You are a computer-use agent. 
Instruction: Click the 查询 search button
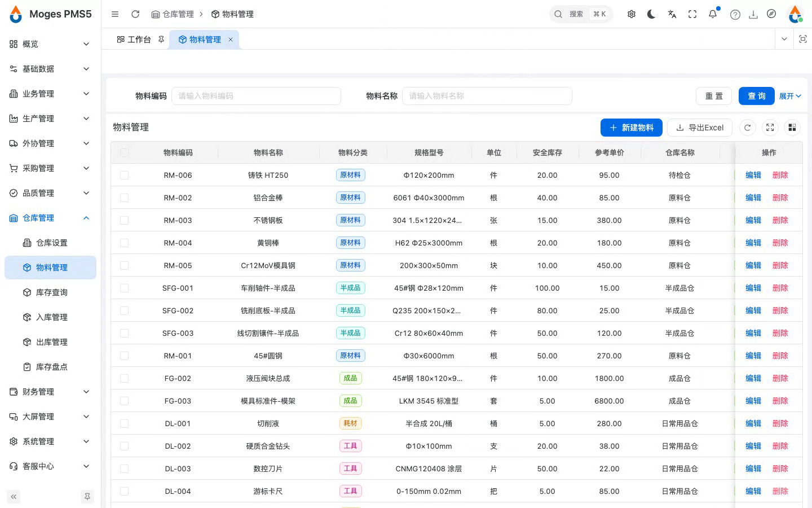[x=757, y=96]
